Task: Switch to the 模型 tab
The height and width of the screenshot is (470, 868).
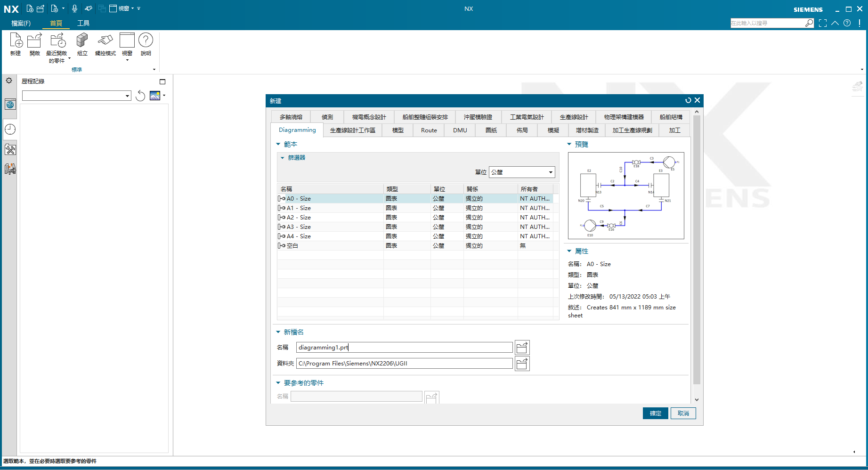Action: pyautogui.click(x=397, y=130)
